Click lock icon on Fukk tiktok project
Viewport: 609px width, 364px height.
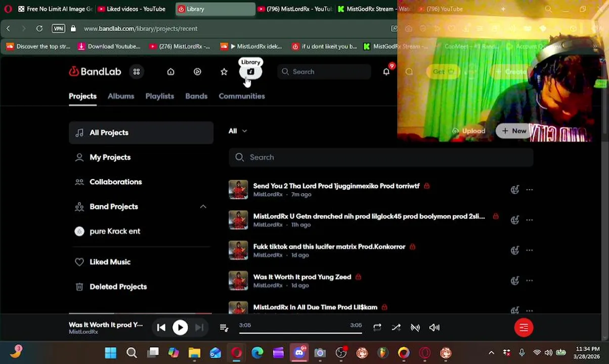click(x=412, y=247)
